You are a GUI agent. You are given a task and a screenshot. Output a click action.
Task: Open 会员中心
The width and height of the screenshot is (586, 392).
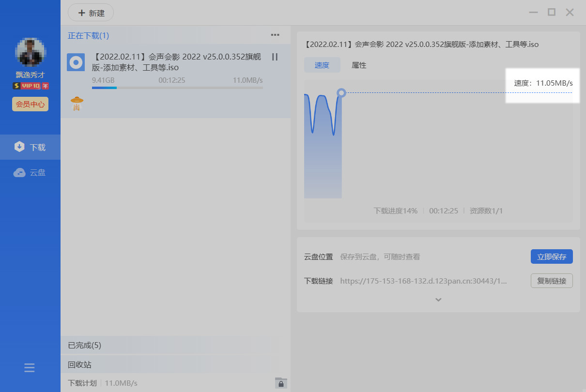tap(30, 104)
